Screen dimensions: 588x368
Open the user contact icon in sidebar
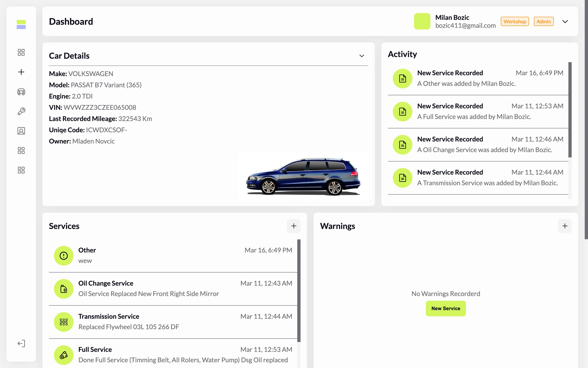(21, 131)
